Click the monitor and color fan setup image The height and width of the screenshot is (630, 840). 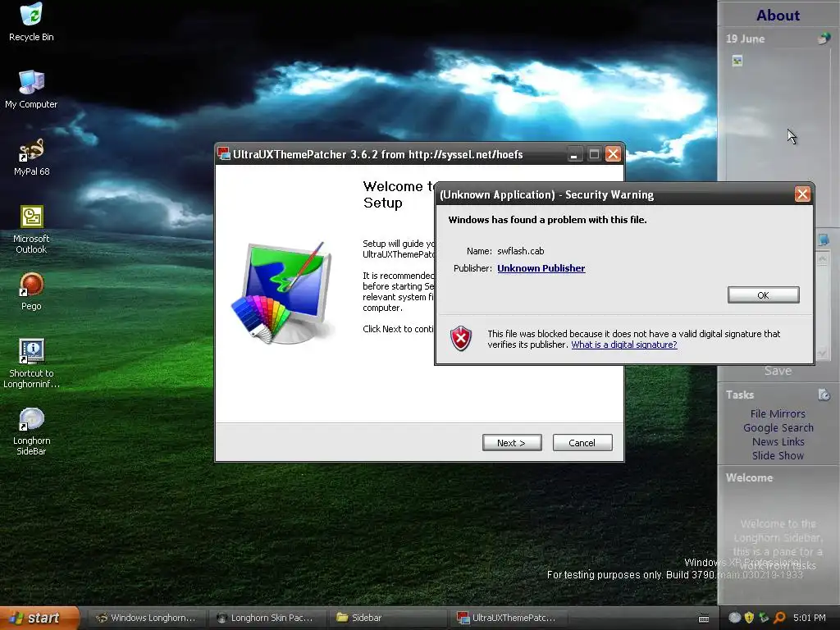pos(283,293)
